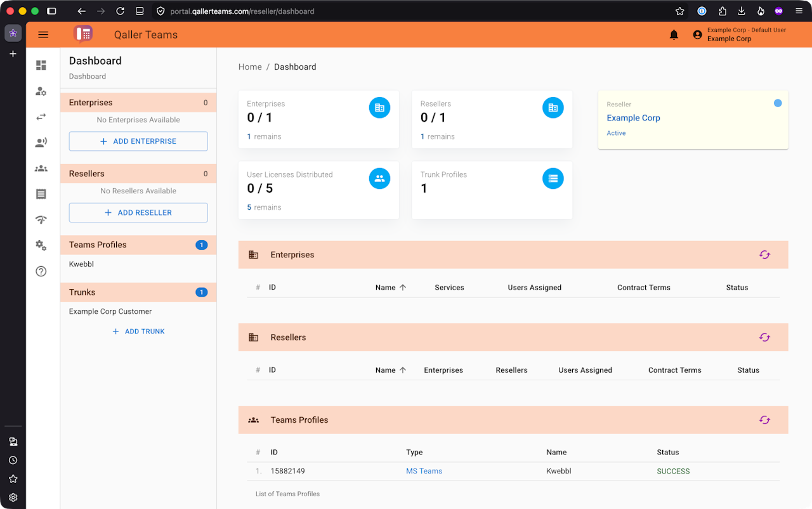This screenshot has width=812, height=509.
Task: Open the MS Teams type link
Action: (424, 472)
